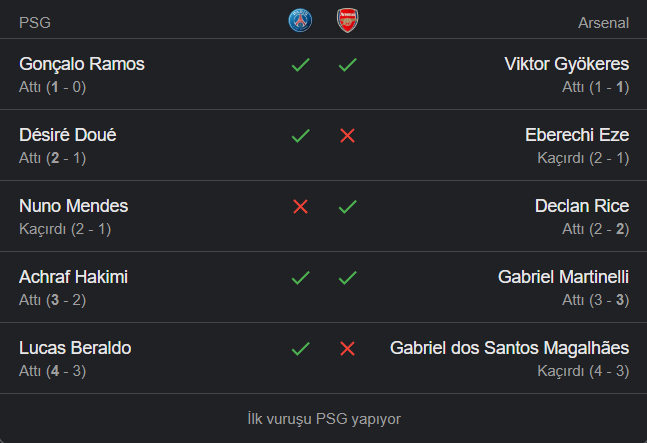
Task: Click Lucas Beraldo's green scored checkmark
Action: (x=300, y=349)
